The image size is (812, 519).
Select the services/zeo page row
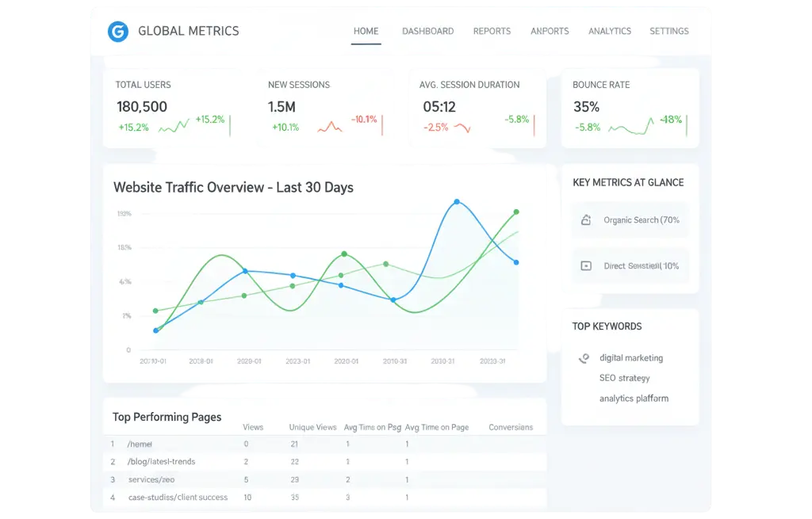click(324, 479)
